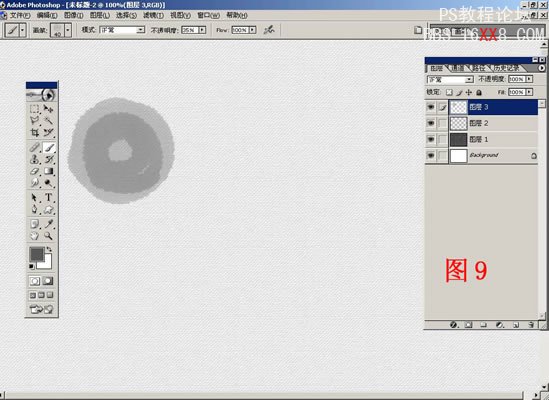Select the Type tool
Image resolution: width=549 pixels, height=400 pixels.
point(49,198)
